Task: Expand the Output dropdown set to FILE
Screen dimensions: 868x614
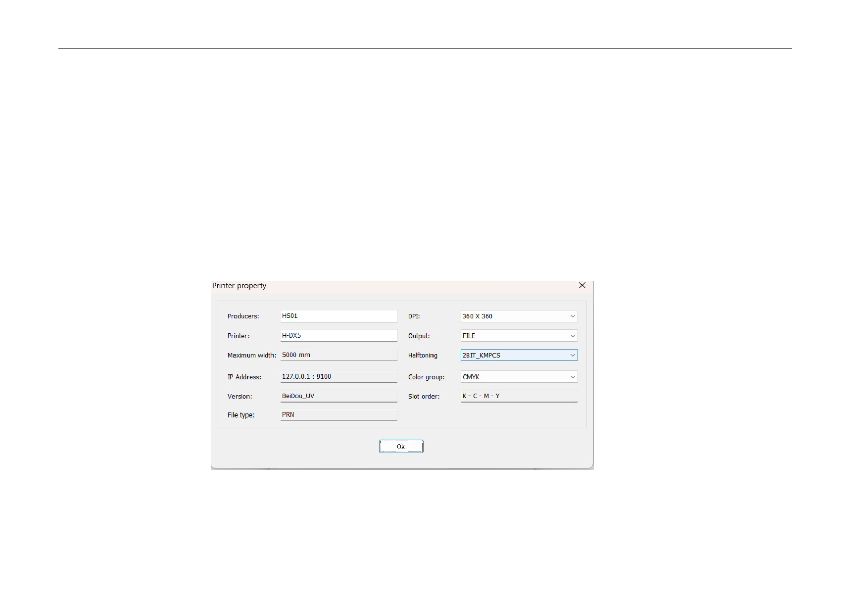Action: pos(519,336)
